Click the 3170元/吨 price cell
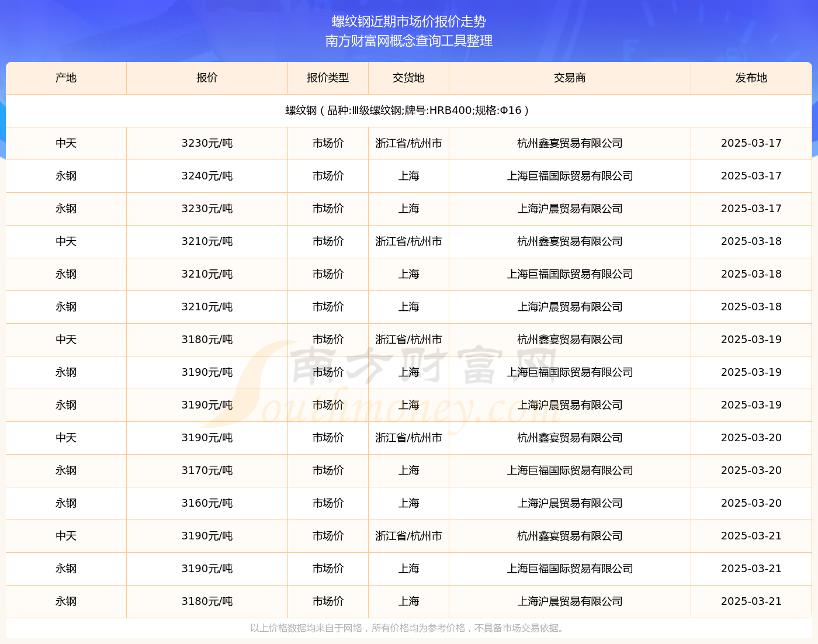 tap(207, 470)
